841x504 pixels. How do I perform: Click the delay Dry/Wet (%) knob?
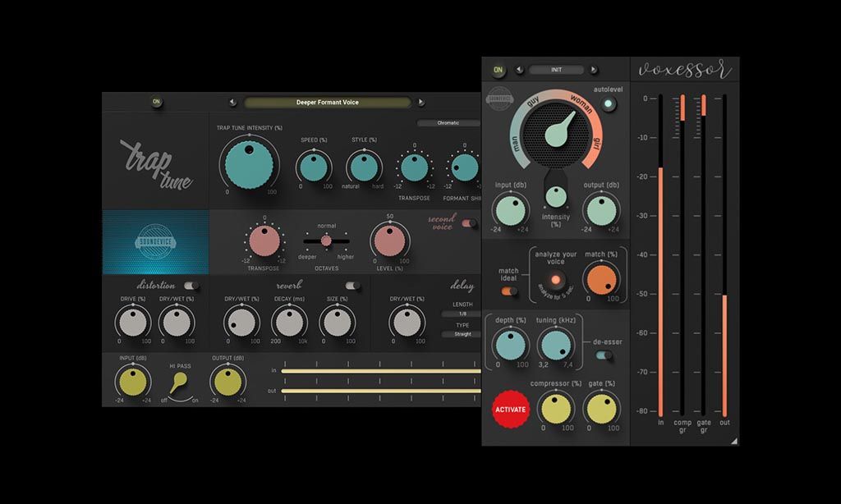coord(407,323)
